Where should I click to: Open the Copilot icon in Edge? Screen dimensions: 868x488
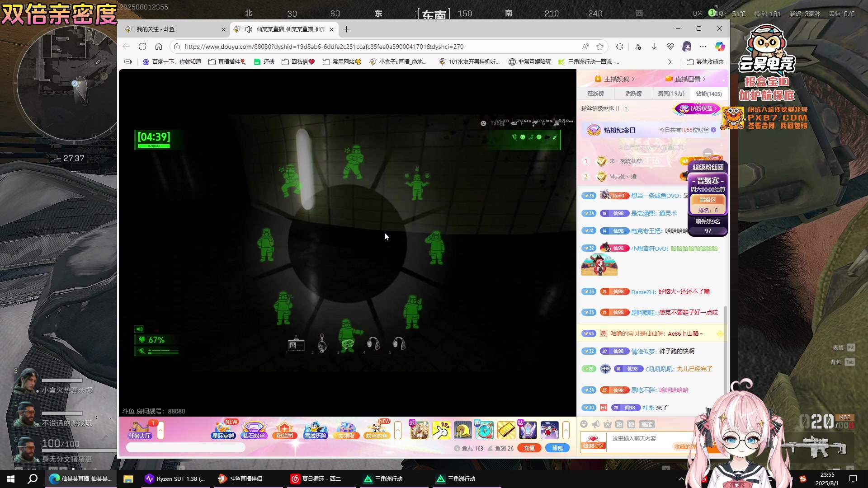[720, 47]
